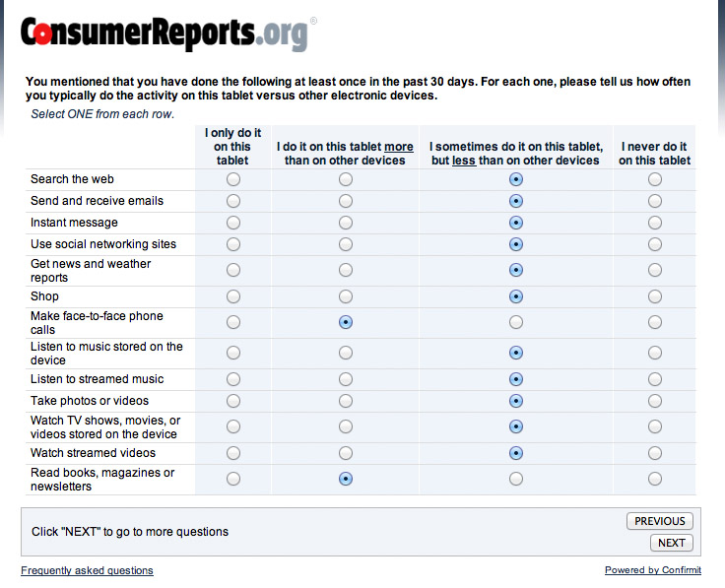The height and width of the screenshot is (588, 725).
Task: Open the Frequently asked questions link
Action: [87, 570]
